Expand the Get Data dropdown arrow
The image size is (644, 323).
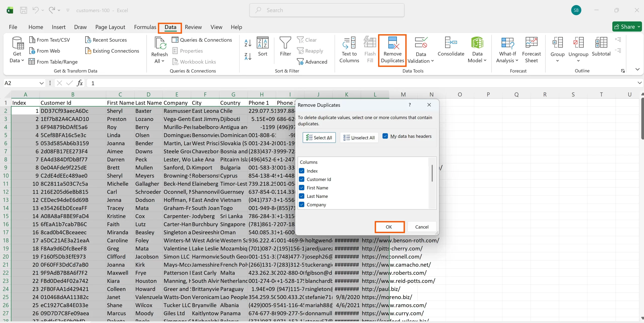(22, 60)
